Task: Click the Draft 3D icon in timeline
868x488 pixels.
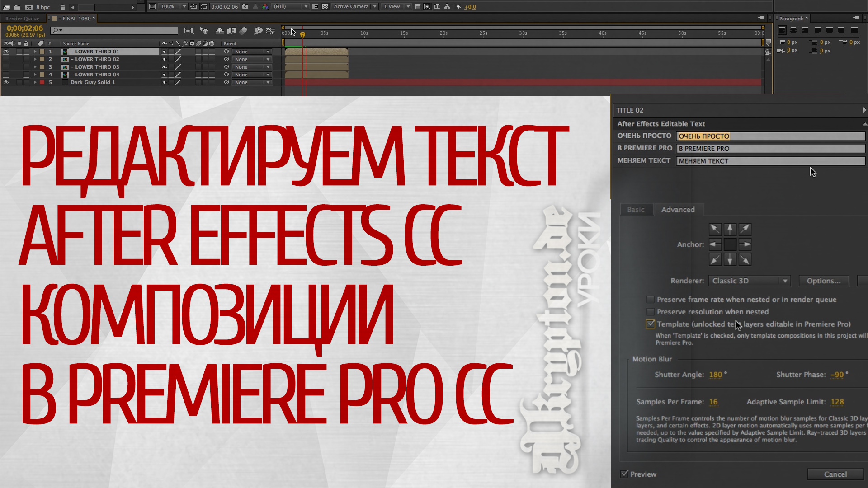Action: click(x=204, y=31)
